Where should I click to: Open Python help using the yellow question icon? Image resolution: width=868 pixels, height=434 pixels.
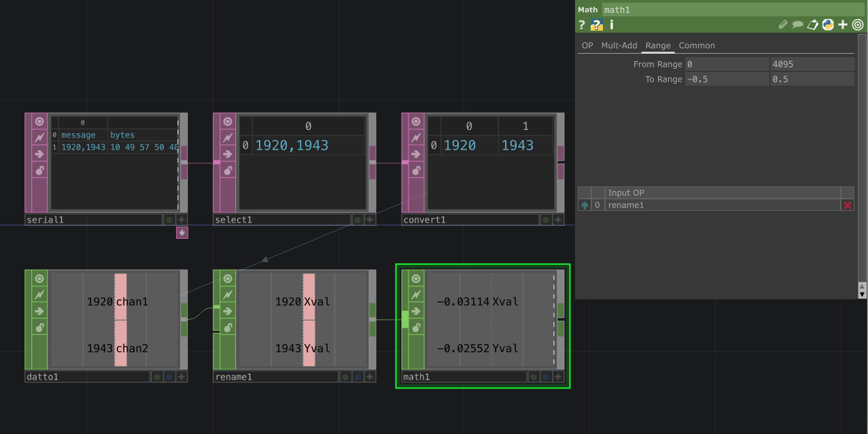596,24
